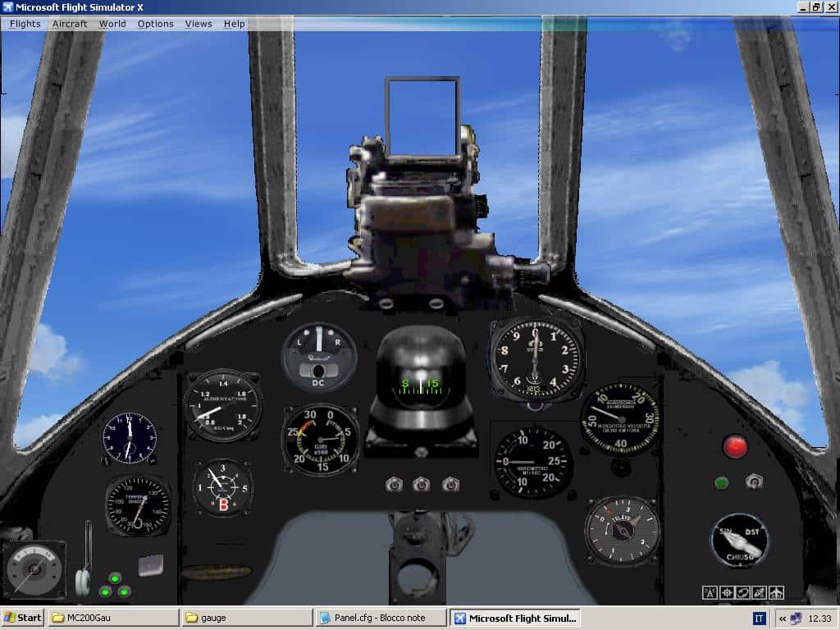Click the blue-faced cockpit clock

click(x=130, y=437)
